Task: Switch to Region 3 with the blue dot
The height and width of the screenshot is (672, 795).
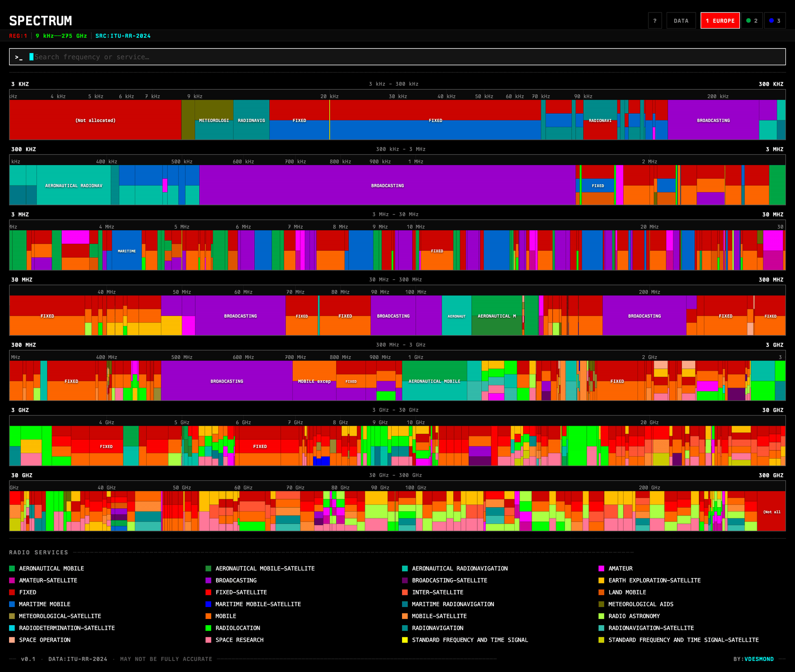Action: pyautogui.click(x=775, y=20)
